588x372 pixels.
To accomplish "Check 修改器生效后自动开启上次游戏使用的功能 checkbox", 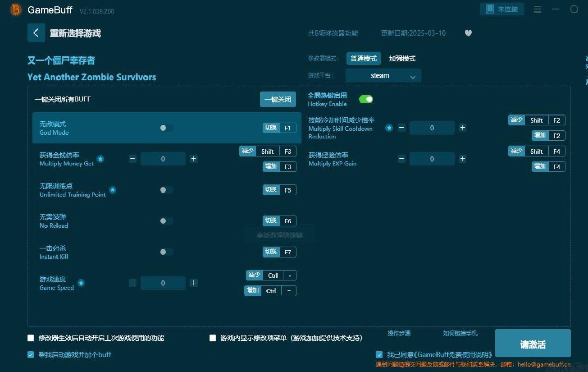I will [31, 338].
